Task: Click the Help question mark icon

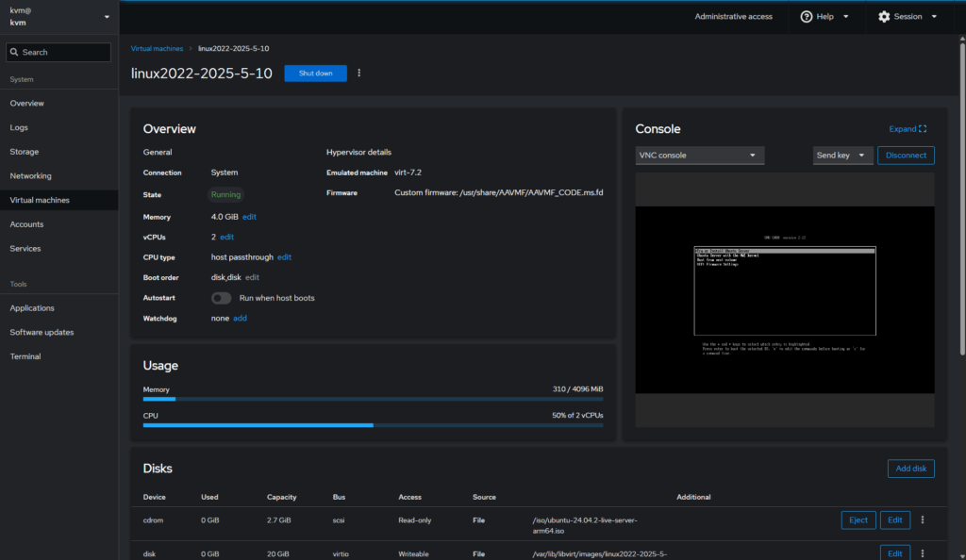Action: point(807,16)
